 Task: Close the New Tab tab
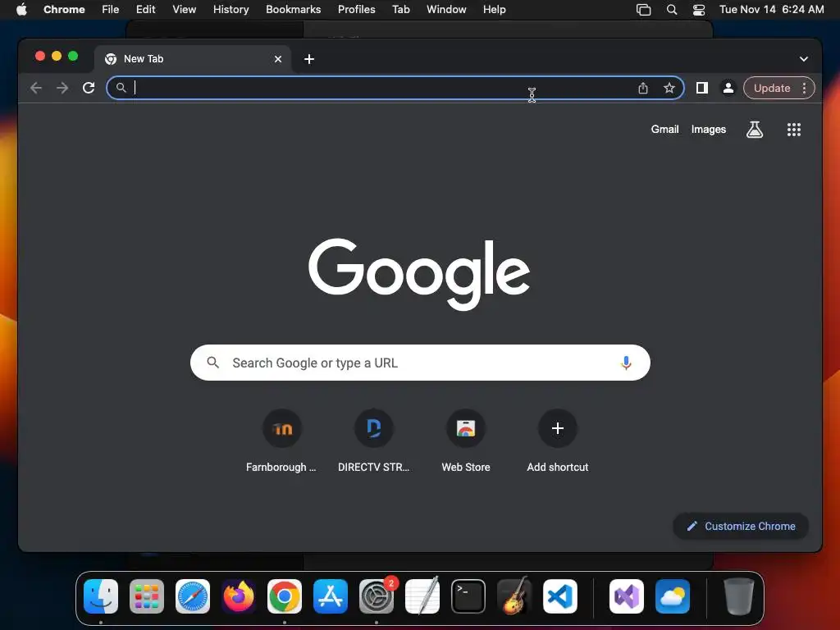coord(278,59)
